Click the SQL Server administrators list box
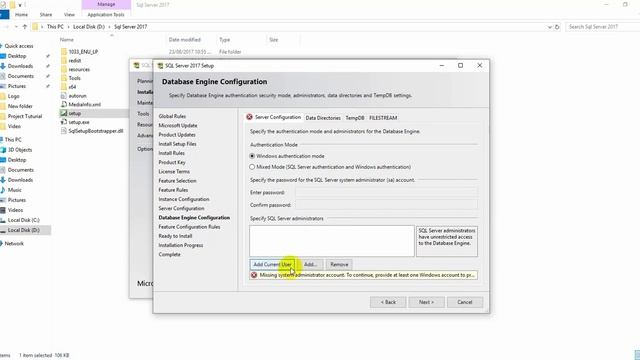This screenshot has width=640, height=360. 332,241
